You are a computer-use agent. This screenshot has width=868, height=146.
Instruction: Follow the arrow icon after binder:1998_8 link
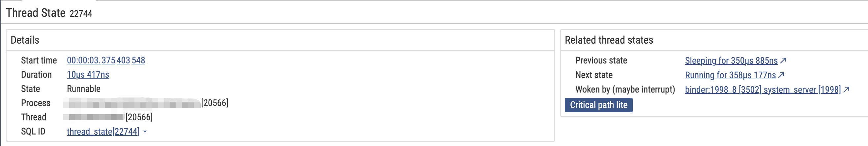click(x=846, y=90)
